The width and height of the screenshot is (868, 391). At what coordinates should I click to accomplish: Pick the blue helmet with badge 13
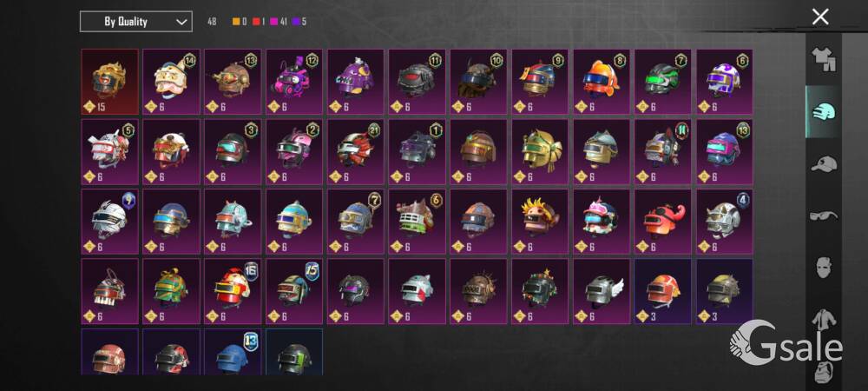pyautogui.click(x=233, y=352)
